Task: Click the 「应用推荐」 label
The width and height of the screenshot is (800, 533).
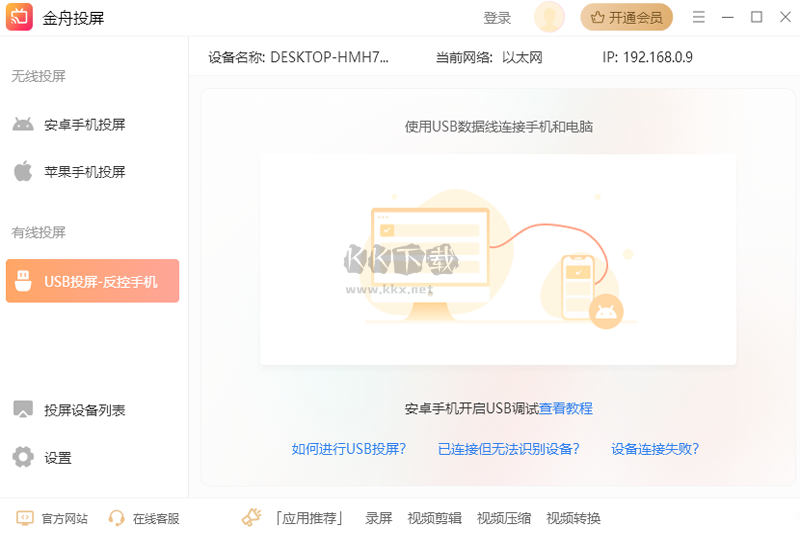Action: [309, 518]
